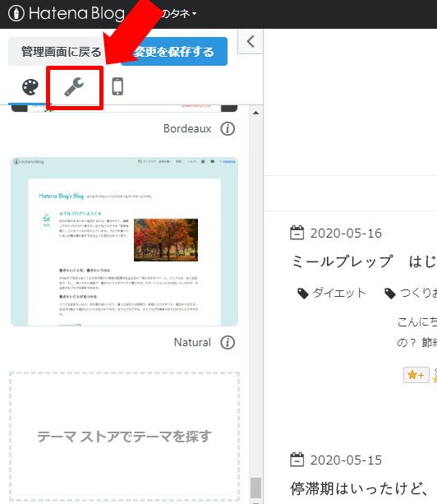Click the theme list scroll up arrow
This screenshot has width=437, height=504.
(x=256, y=113)
